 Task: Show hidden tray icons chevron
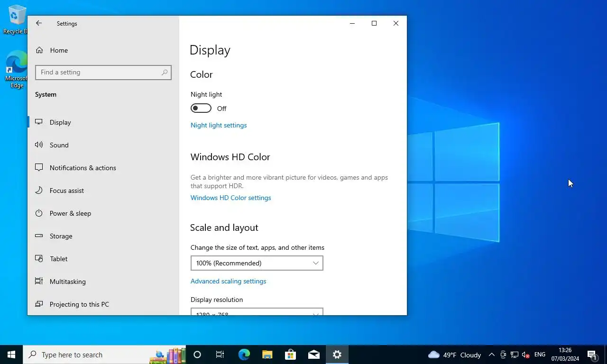(492, 355)
